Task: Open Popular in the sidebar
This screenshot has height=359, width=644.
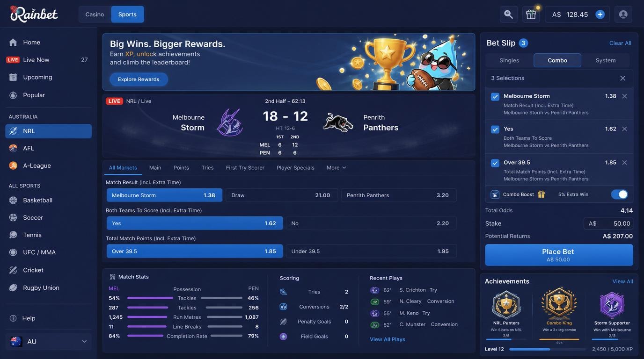Action: point(49,95)
